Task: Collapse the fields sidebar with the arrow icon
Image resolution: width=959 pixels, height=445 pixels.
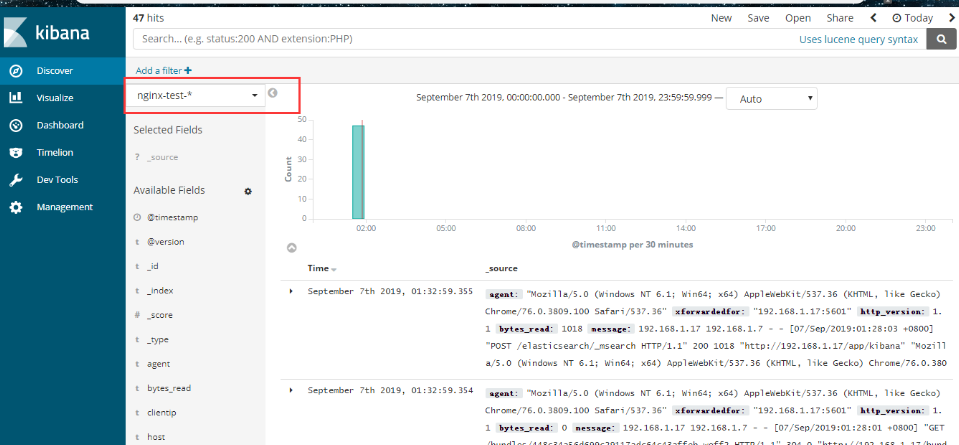Action: (273, 94)
